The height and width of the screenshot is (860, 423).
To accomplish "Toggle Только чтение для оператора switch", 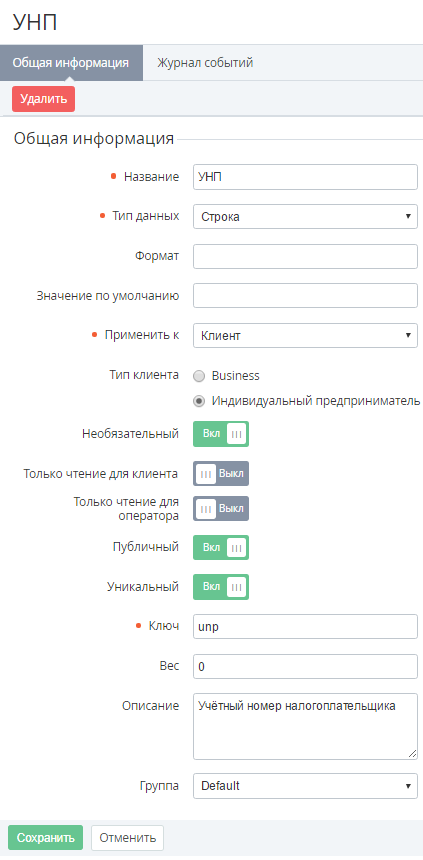I will tap(221, 508).
